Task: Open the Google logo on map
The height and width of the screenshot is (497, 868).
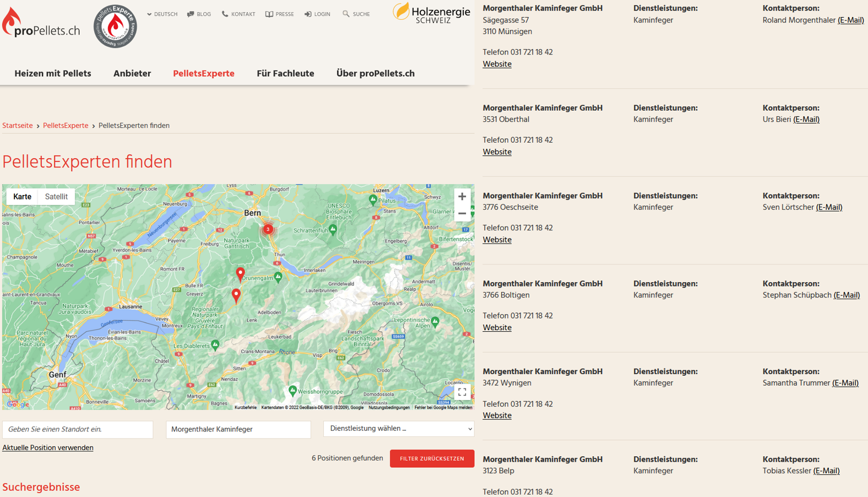Action: 18,404
